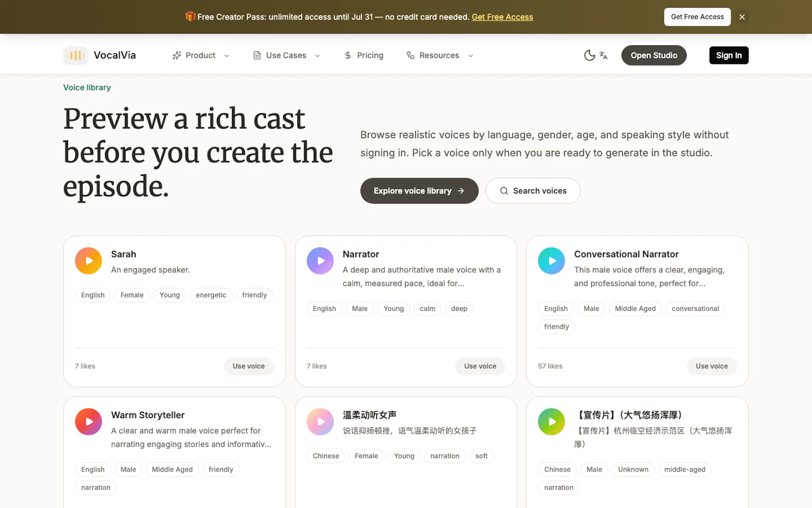This screenshot has height=508, width=812.
Task: Expand the Resources menu chevron
Action: tap(471, 56)
